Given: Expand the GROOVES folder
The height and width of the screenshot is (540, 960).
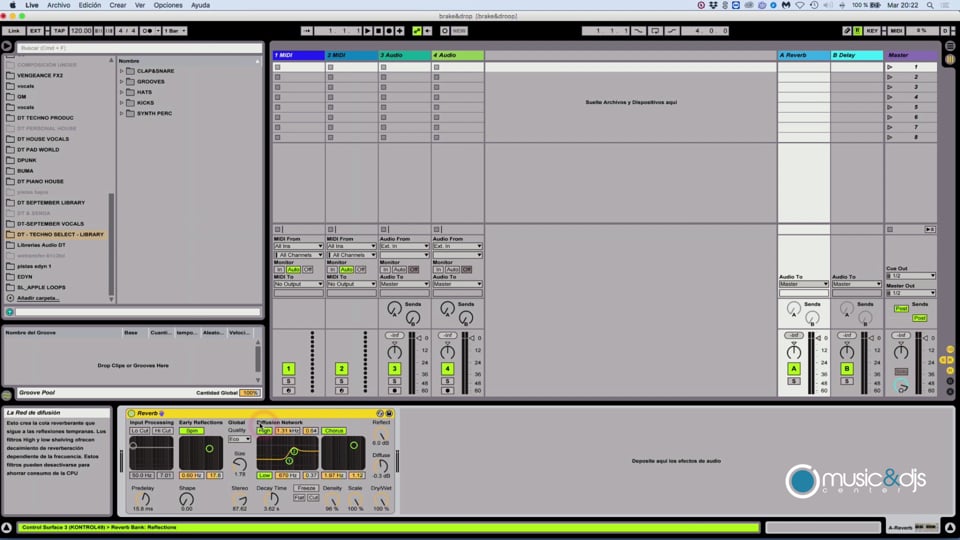Looking at the screenshot, I should [x=121, y=81].
